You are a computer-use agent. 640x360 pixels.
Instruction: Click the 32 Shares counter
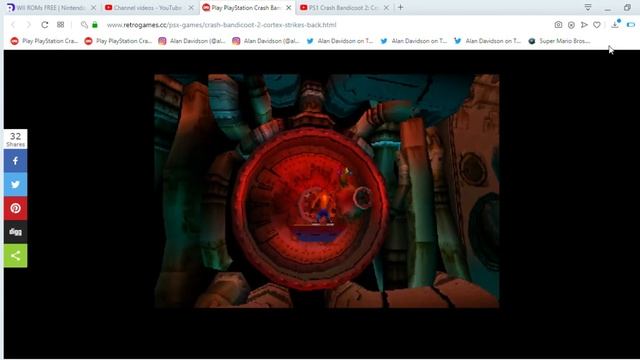16,139
